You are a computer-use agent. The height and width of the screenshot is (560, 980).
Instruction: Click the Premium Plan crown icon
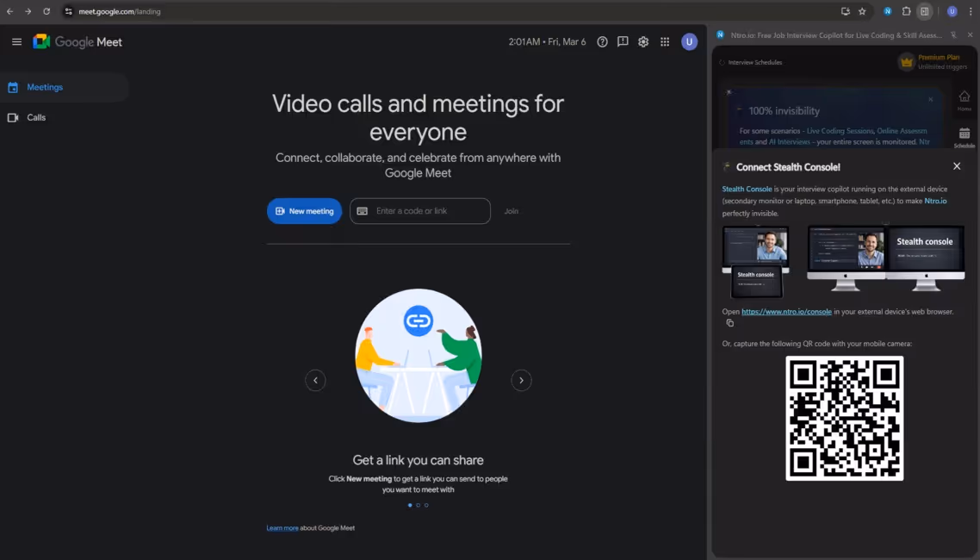click(x=906, y=62)
